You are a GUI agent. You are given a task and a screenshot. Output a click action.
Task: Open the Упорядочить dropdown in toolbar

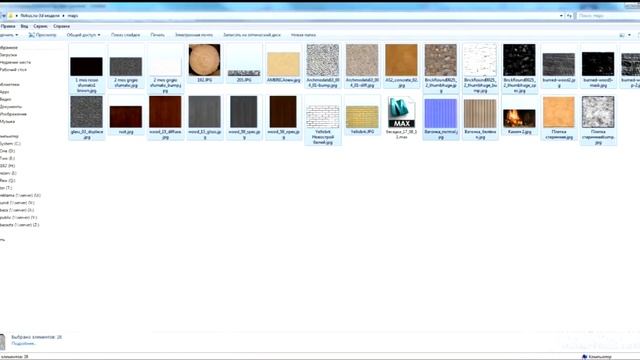(9, 35)
